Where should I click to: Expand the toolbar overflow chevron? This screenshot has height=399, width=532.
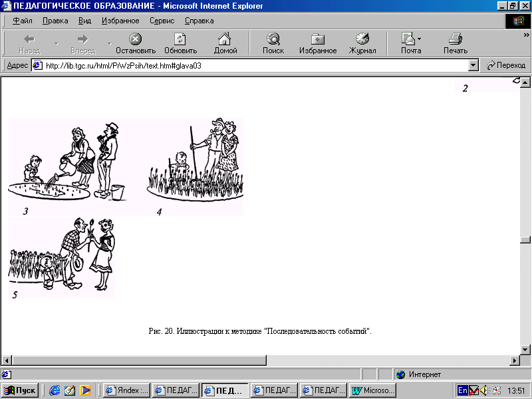pyautogui.click(x=526, y=35)
